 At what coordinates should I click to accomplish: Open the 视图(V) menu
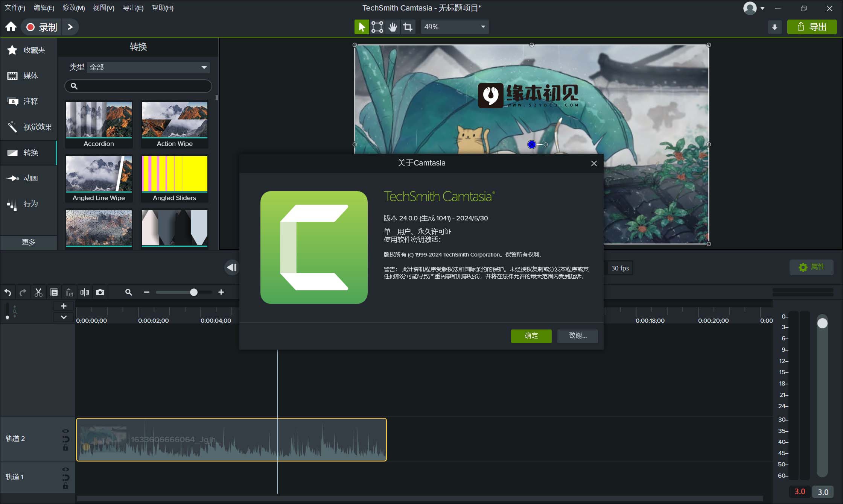pyautogui.click(x=104, y=8)
